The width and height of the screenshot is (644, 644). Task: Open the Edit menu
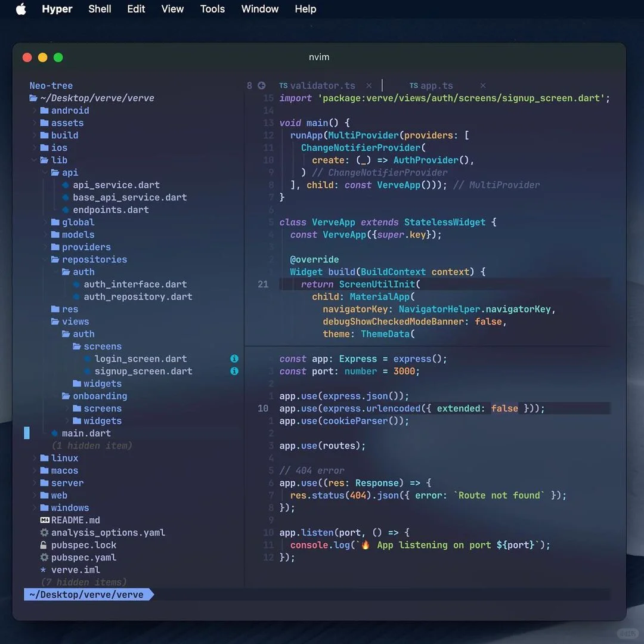(x=136, y=9)
